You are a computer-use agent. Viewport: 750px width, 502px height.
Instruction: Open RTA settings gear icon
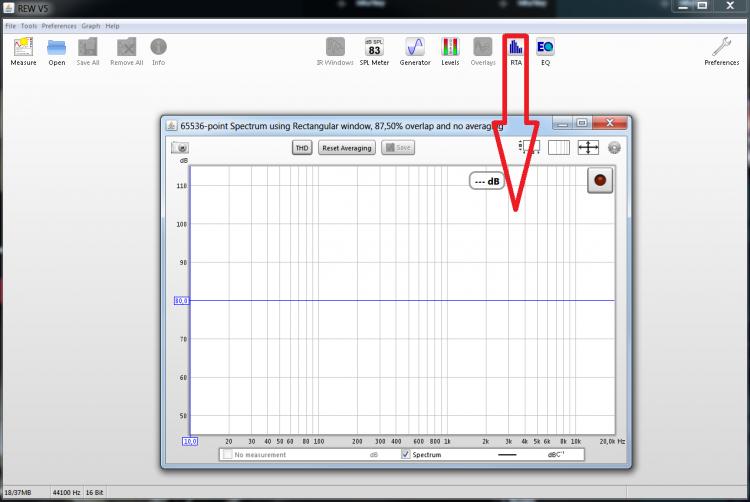coord(614,148)
